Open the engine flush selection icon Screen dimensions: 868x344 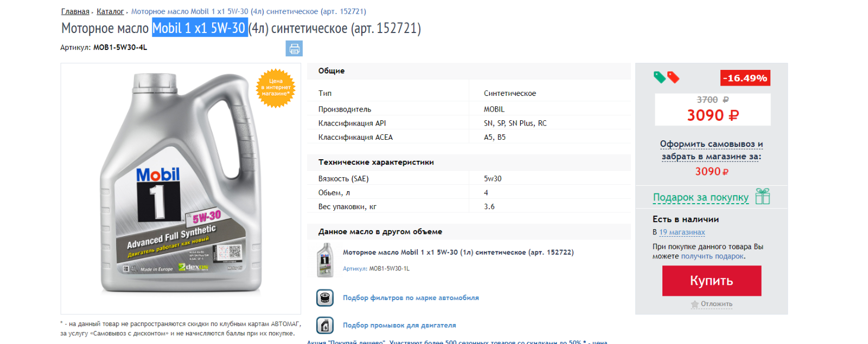point(325,325)
